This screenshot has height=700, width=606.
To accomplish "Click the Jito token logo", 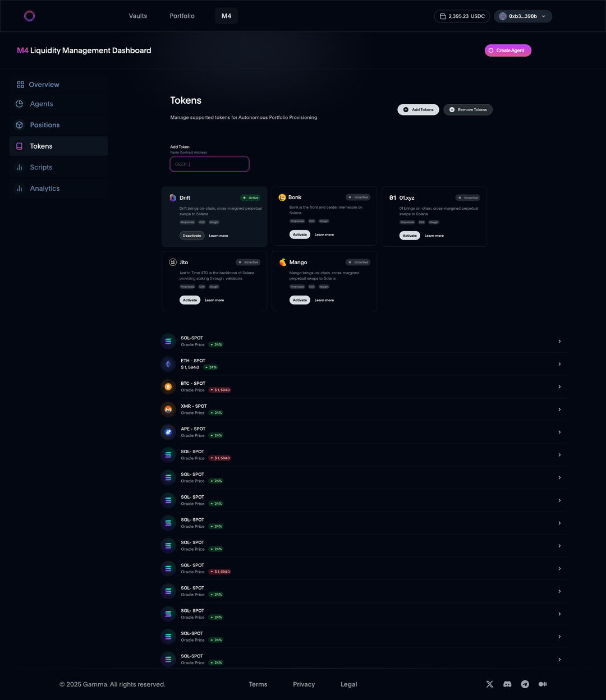I will click(173, 262).
